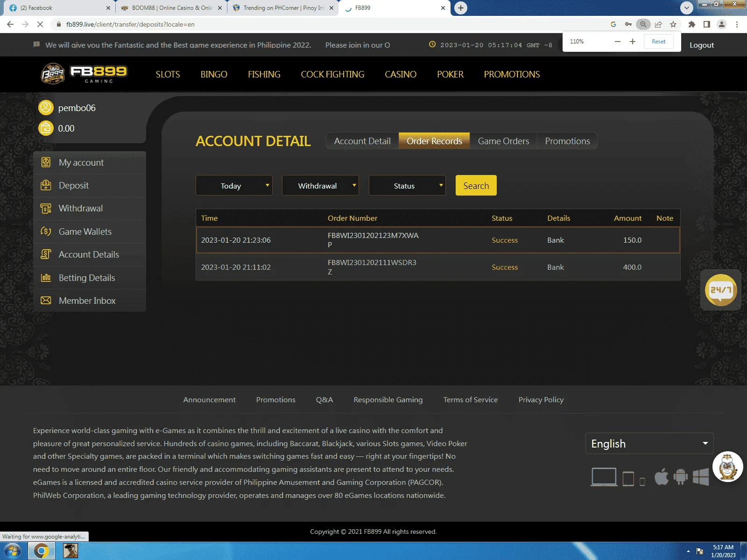Screen dimensions: 747x560
Task: Click the 24/7 live chat bubble
Action: pos(721,290)
